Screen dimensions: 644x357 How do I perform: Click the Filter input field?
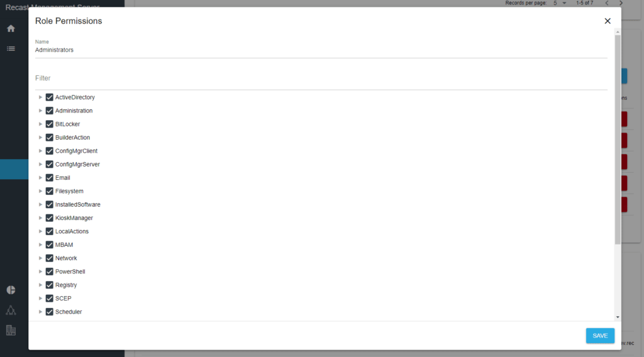[321, 79]
